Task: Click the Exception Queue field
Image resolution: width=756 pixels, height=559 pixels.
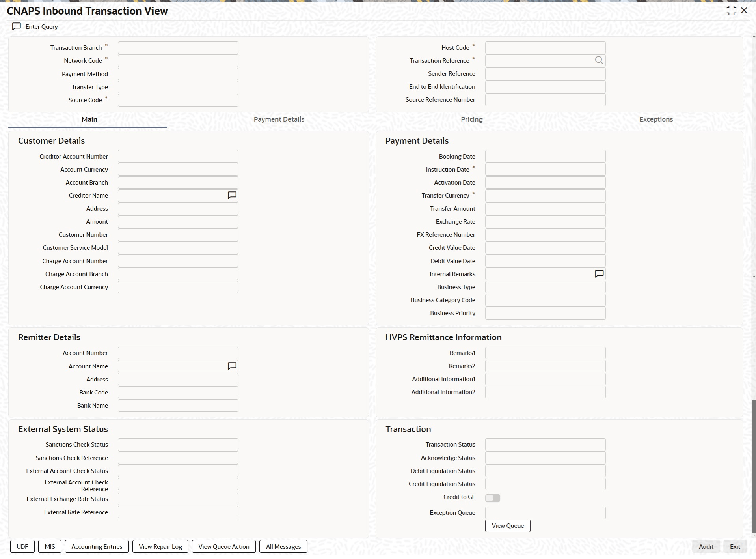Action: (546, 513)
